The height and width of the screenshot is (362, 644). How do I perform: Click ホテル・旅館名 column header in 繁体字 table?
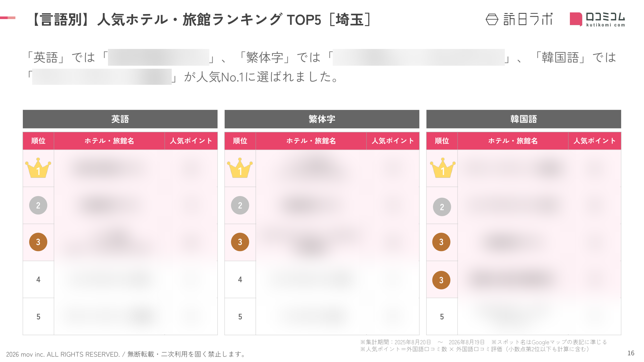(x=311, y=141)
